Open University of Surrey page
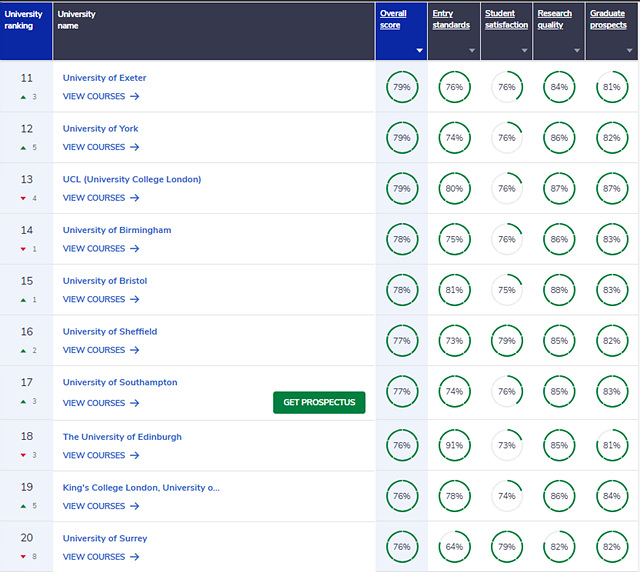This screenshot has height=572, width=640. pyautogui.click(x=105, y=539)
